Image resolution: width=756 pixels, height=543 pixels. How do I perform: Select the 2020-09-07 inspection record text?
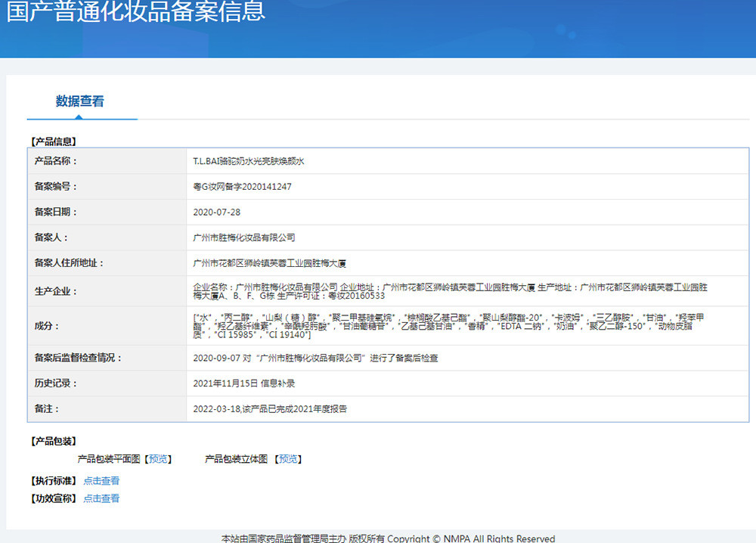[x=315, y=358]
